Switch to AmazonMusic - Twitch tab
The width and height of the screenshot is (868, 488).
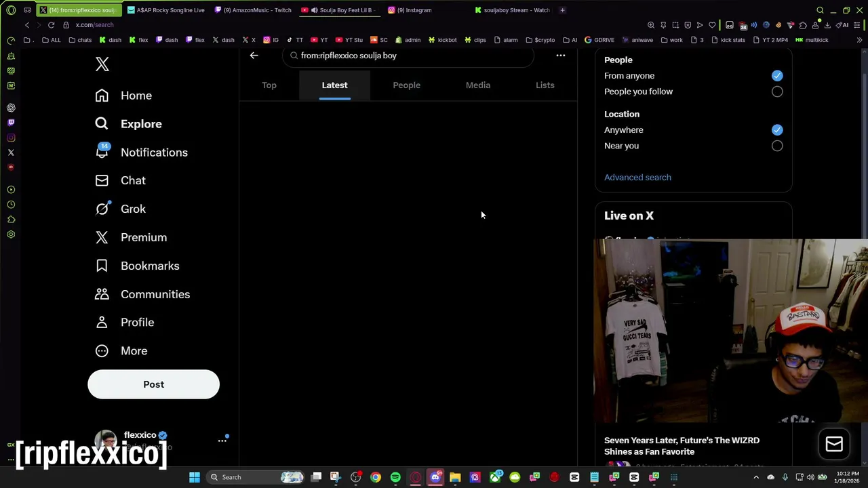[x=253, y=10]
